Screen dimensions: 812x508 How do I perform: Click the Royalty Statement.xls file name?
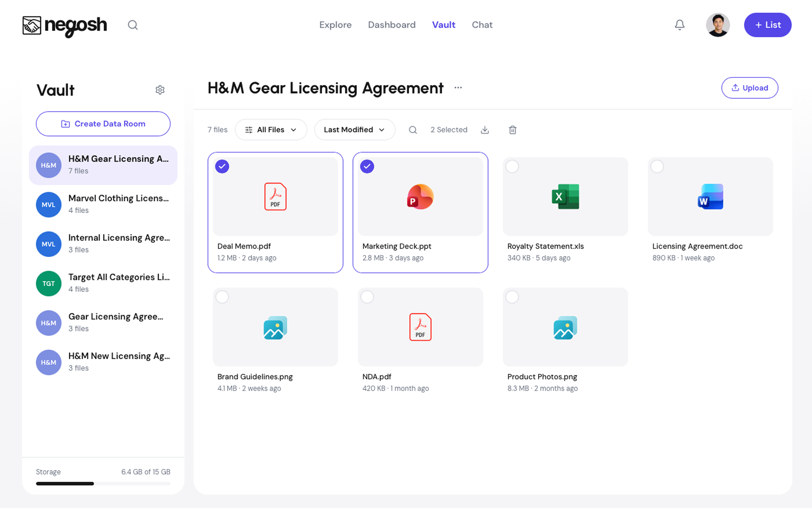[545, 246]
